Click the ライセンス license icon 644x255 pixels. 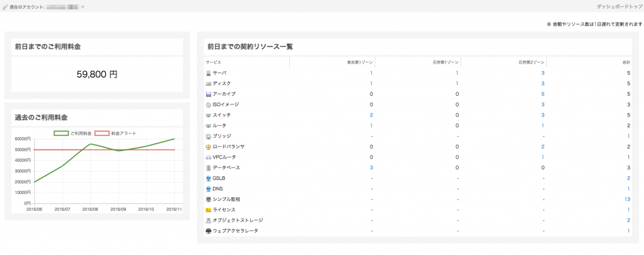209,210
